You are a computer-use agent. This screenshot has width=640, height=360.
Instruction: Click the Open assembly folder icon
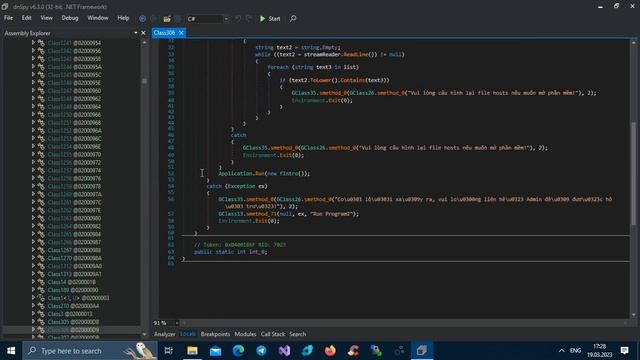167,19
